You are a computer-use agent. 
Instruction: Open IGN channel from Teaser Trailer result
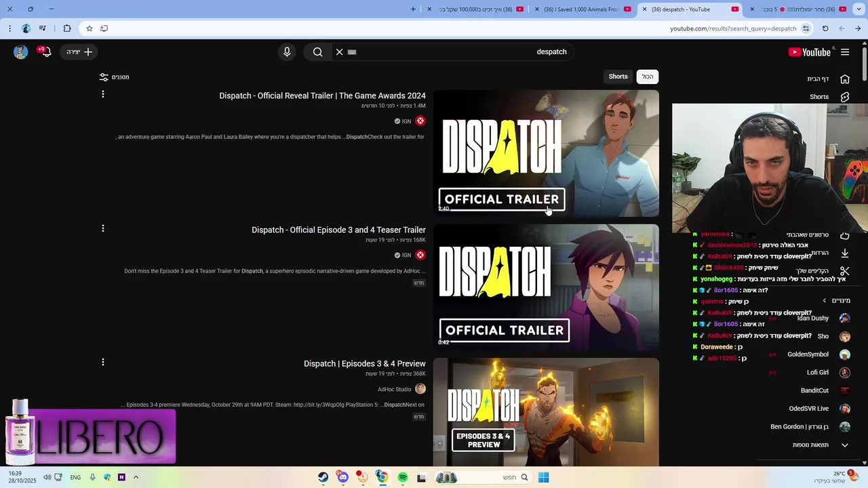[406, 256]
